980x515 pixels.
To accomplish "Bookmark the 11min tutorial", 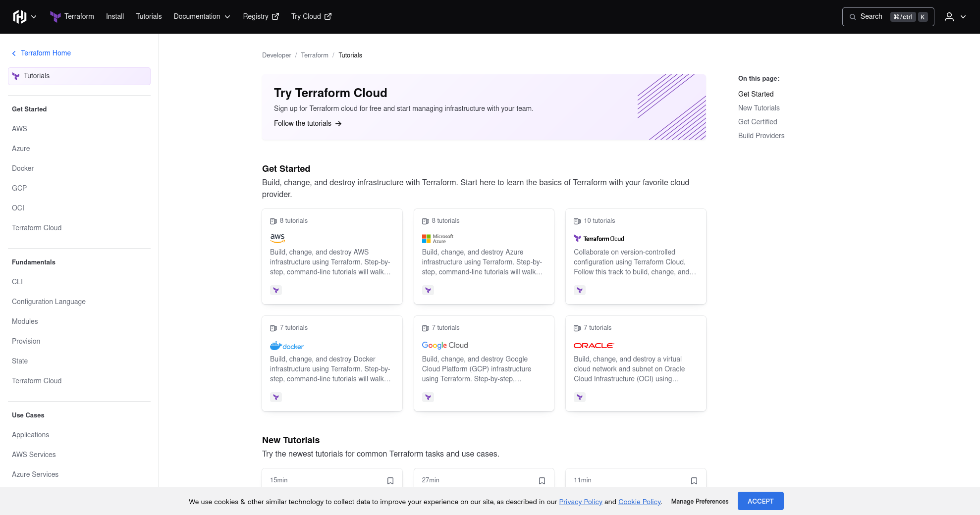I will (x=694, y=481).
